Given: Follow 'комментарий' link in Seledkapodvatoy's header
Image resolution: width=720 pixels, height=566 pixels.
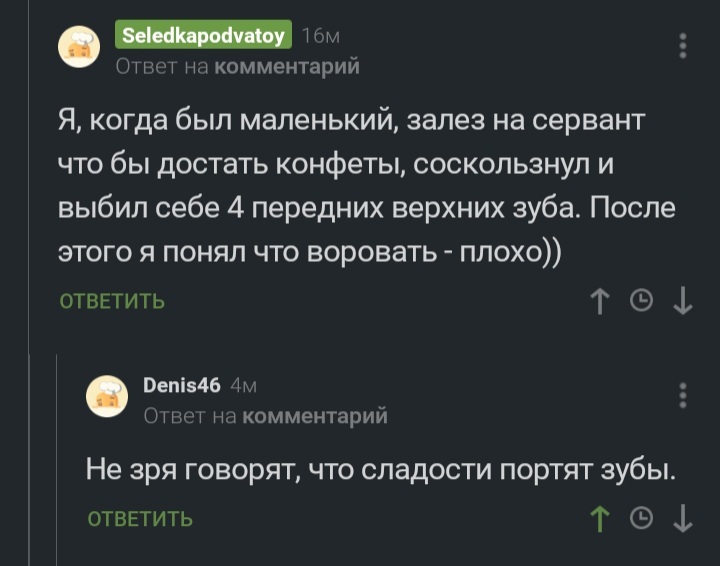Looking at the screenshot, I should [287, 67].
